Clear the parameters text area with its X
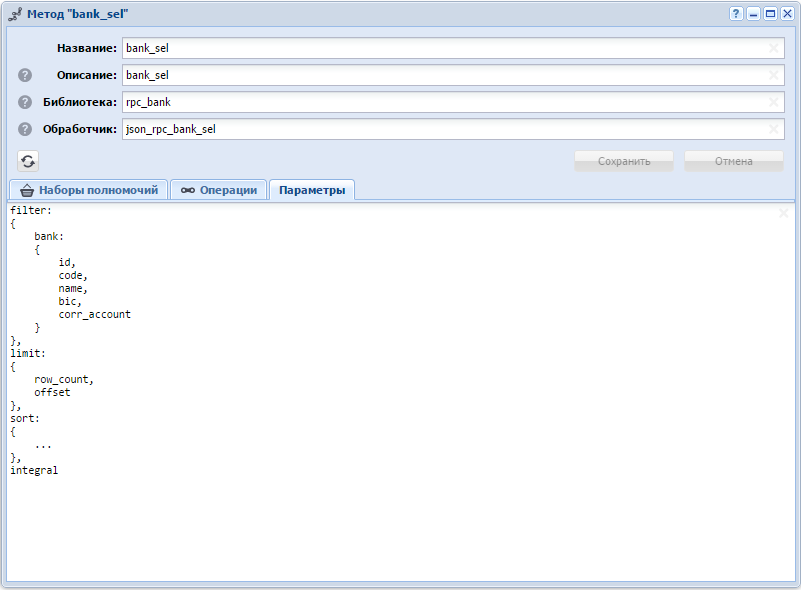 783,213
